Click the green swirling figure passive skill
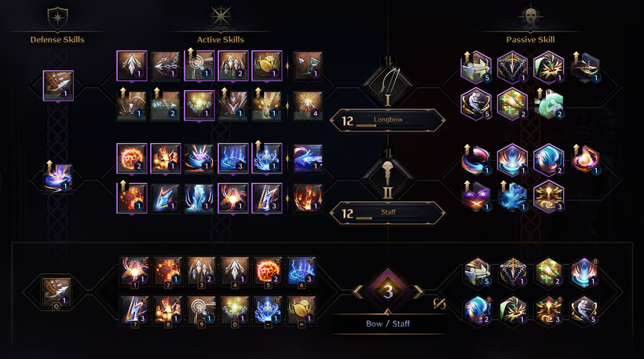 point(548,104)
